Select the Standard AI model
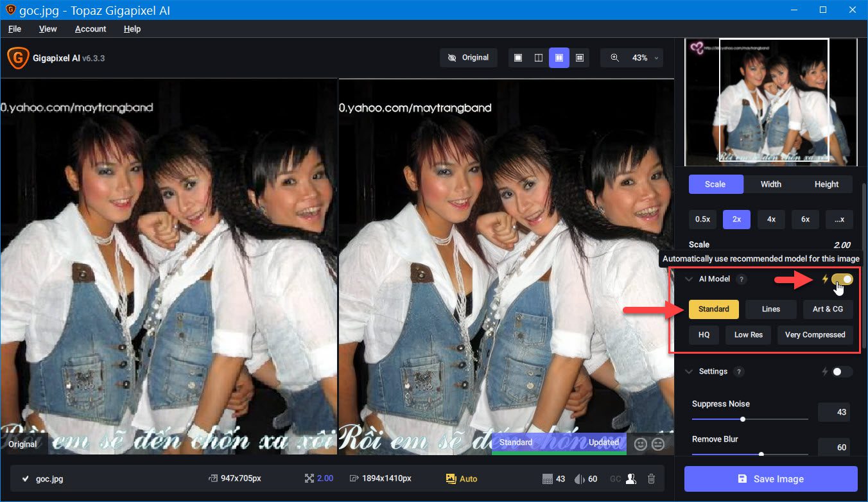The width and height of the screenshot is (868, 502). click(x=714, y=309)
